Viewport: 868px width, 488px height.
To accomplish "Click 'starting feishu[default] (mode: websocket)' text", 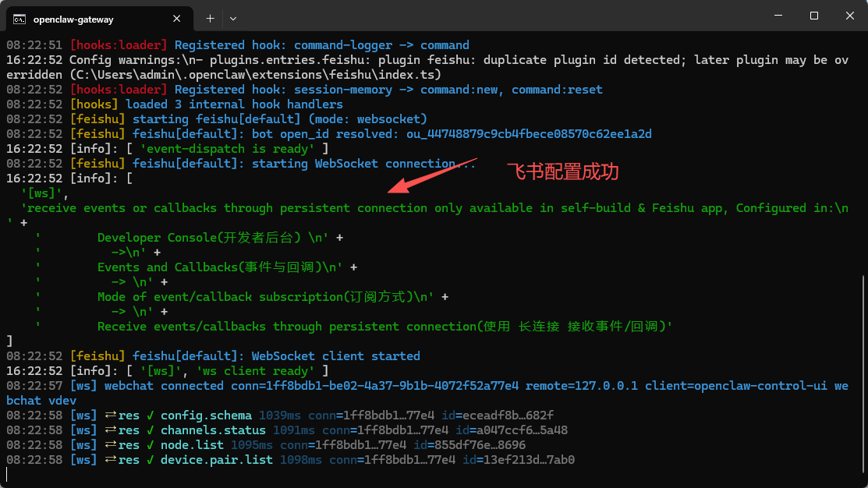I will click(x=279, y=119).
